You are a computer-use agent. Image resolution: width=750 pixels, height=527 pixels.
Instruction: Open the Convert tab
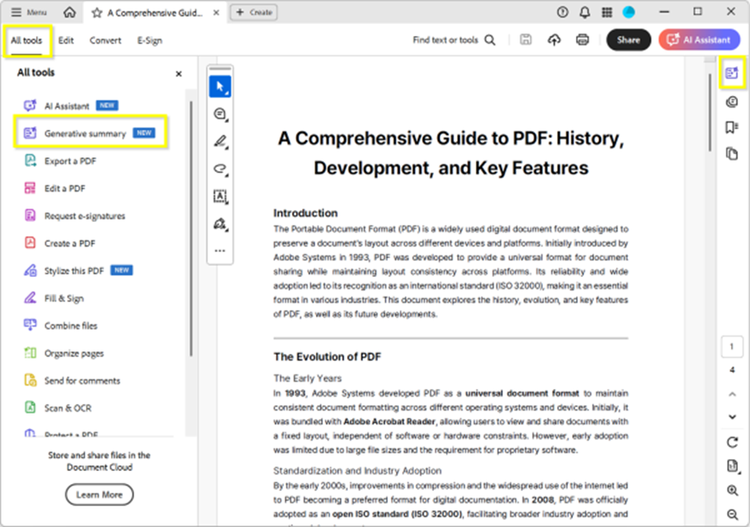(x=105, y=40)
